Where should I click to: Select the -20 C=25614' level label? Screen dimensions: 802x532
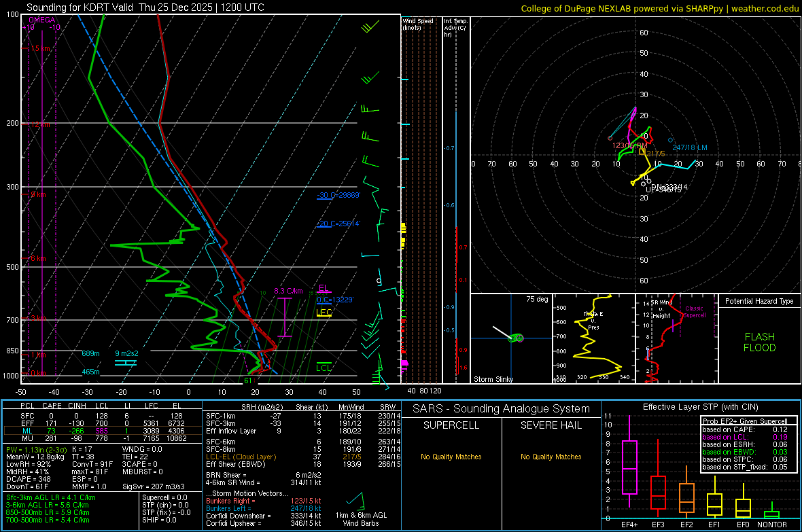coord(338,224)
